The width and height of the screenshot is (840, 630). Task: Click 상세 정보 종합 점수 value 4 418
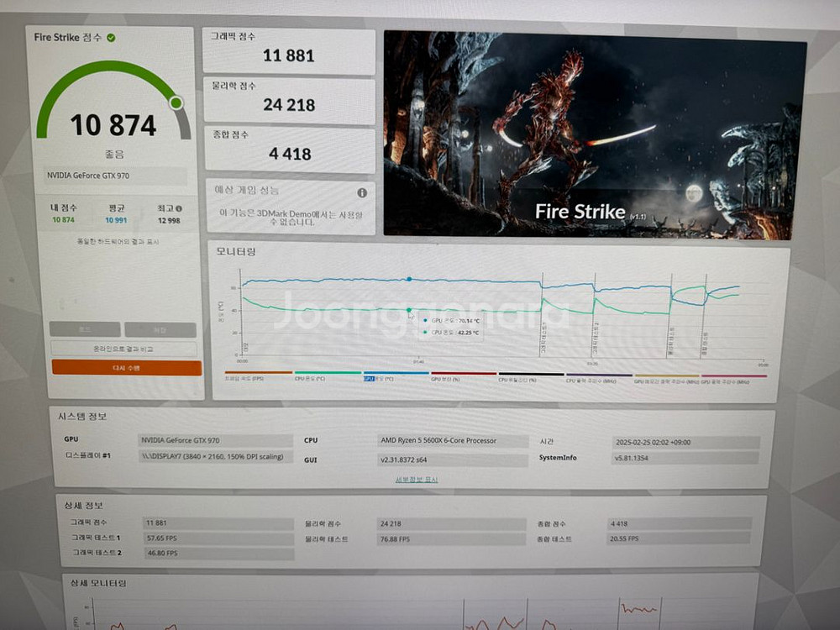click(x=680, y=523)
